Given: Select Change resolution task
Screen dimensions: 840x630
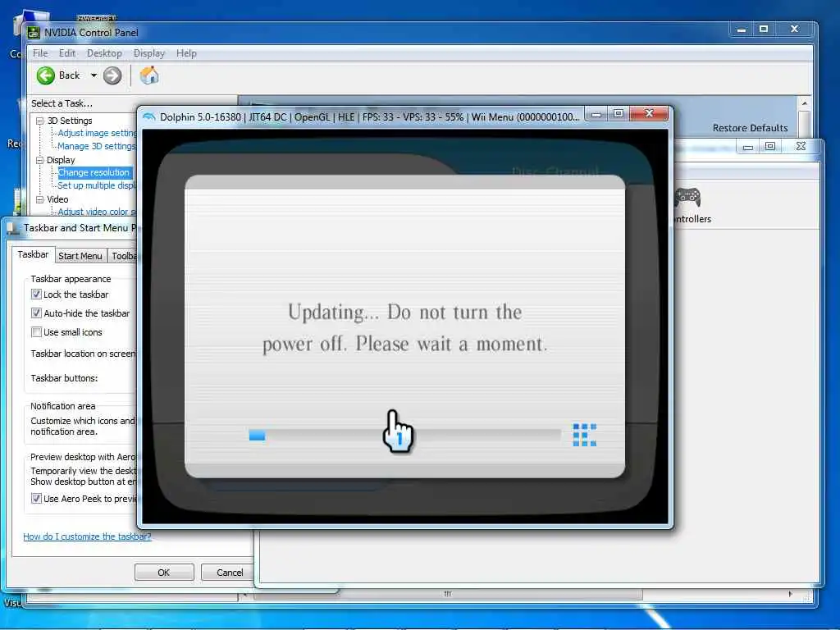Looking at the screenshot, I should pos(94,172).
